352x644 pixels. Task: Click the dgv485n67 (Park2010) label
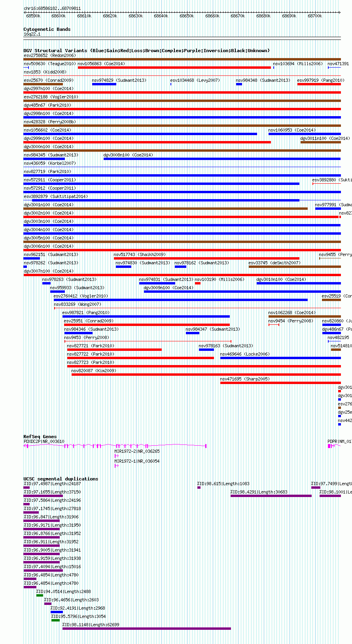pyautogui.click(x=47, y=105)
